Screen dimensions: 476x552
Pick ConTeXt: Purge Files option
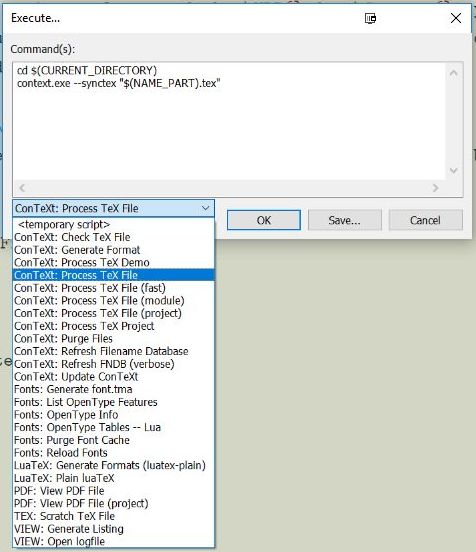click(113, 339)
